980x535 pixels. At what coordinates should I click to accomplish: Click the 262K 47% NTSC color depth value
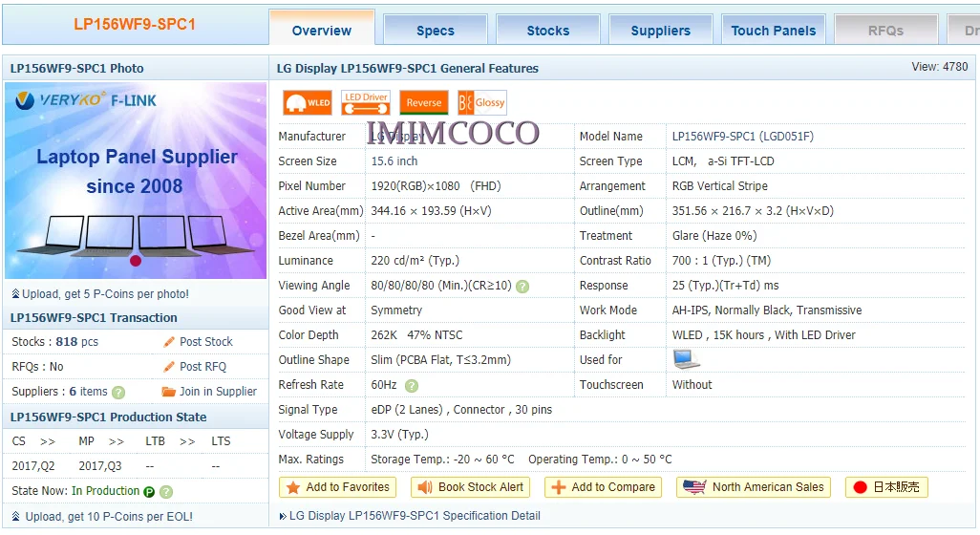coord(416,335)
